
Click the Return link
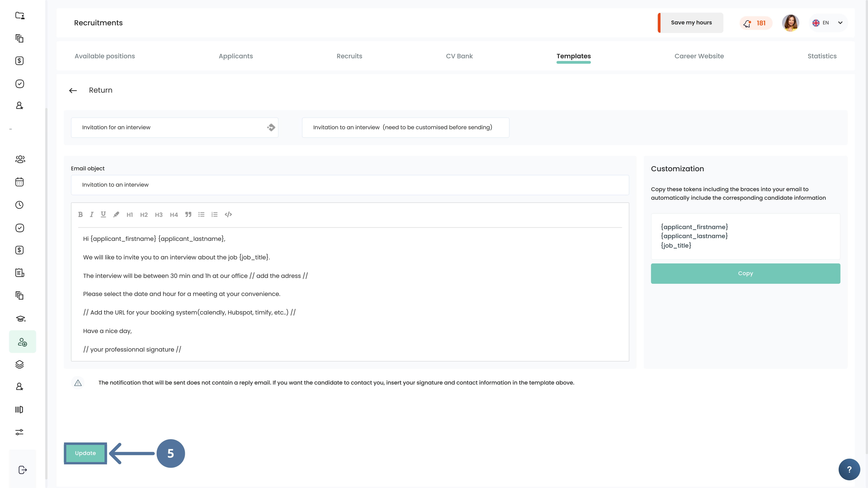[100, 90]
